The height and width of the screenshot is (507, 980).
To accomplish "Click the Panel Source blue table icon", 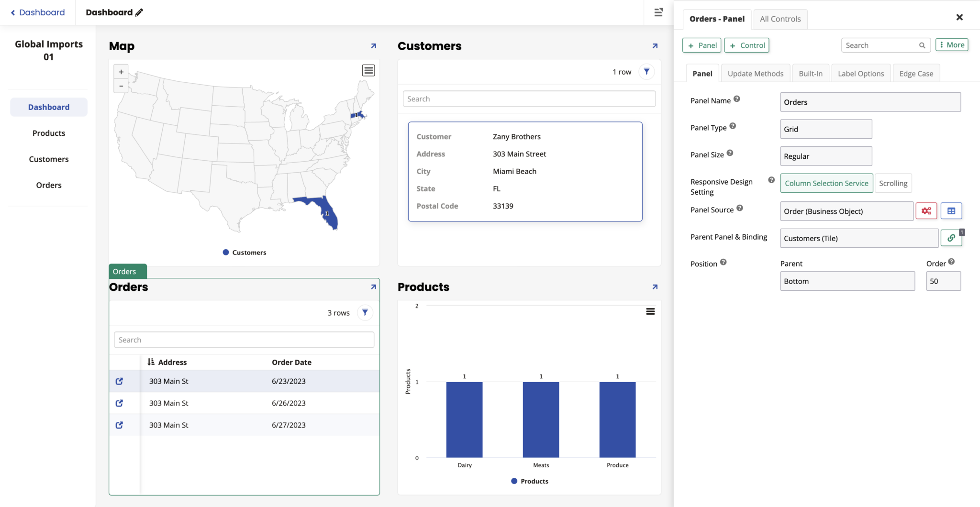I will click(x=951, y=211).
